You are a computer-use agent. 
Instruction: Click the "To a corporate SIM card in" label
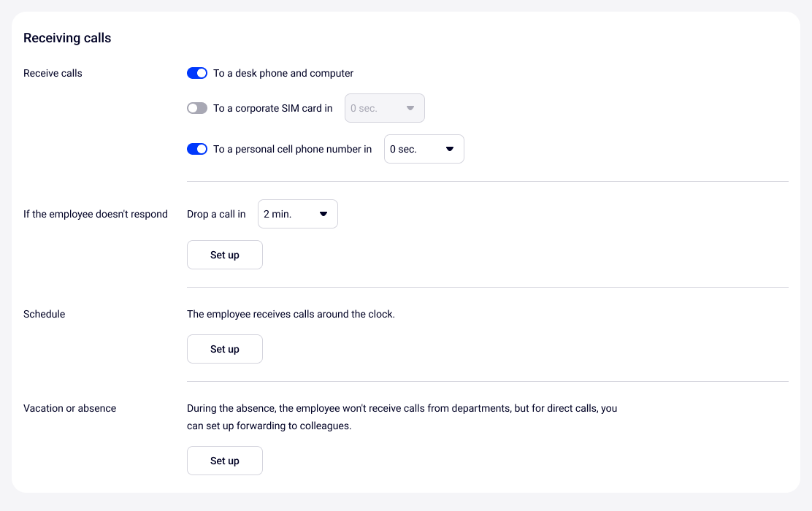point(272,108)
